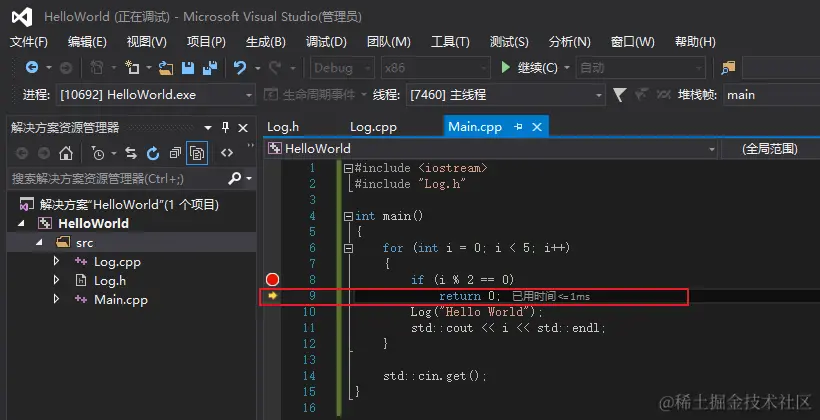Open the thread dropdown showing 主线程

pyautogui.click(x=506, y=95)
